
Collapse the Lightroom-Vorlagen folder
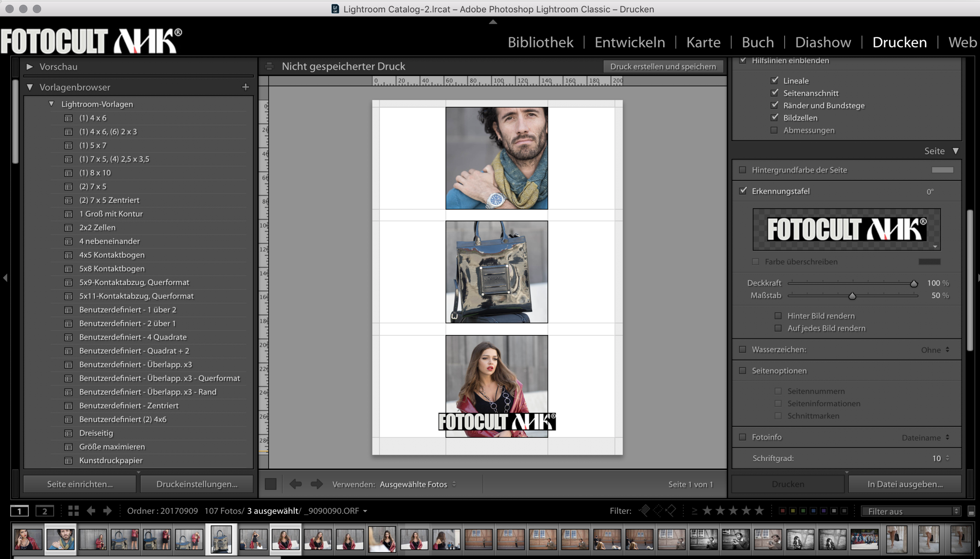coord(51,104)
